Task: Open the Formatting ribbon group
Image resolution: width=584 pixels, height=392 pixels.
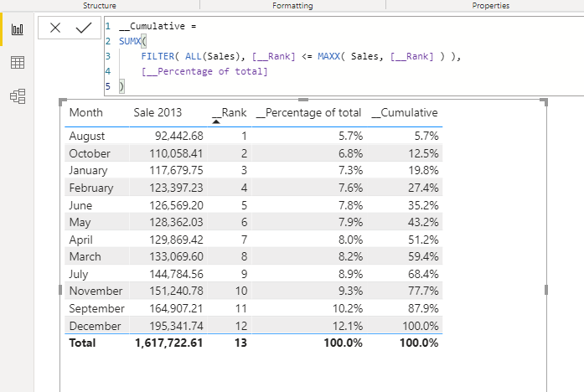Action: (292, 6)
